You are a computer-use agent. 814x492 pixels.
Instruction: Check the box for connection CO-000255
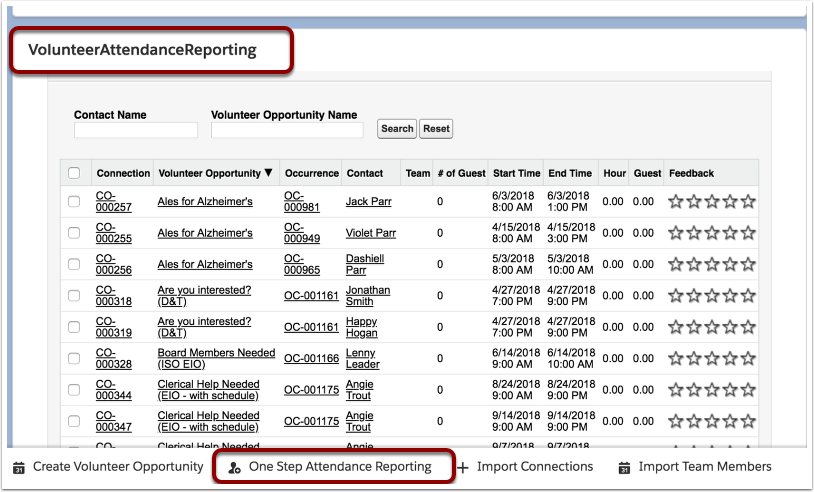tap(74, 233)
